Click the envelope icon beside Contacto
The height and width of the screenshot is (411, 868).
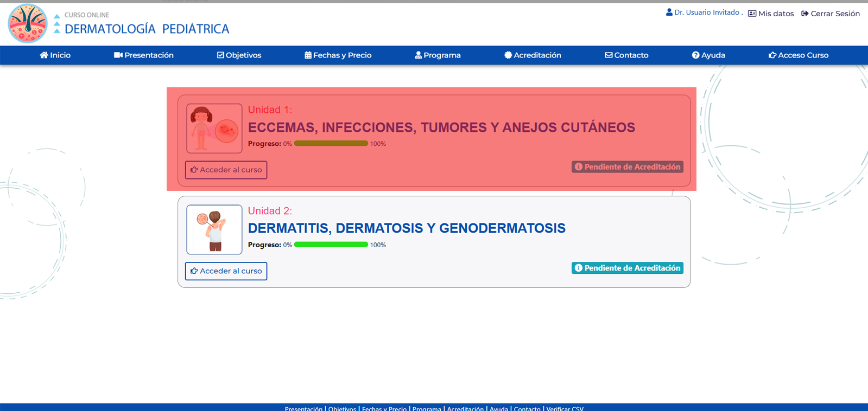[x=609, y=55]
